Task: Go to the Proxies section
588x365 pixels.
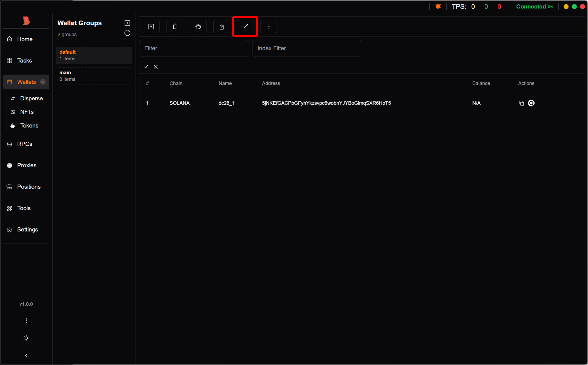Action: pyautogui.click(x=27, y=165)
